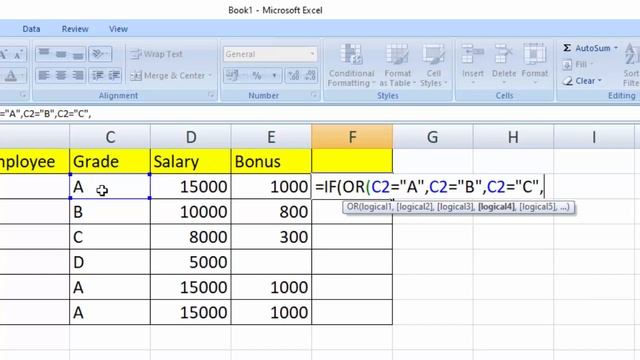Click the Top Align icon
The height and width of the screenshot is (360, 640).
pos(44,54)
